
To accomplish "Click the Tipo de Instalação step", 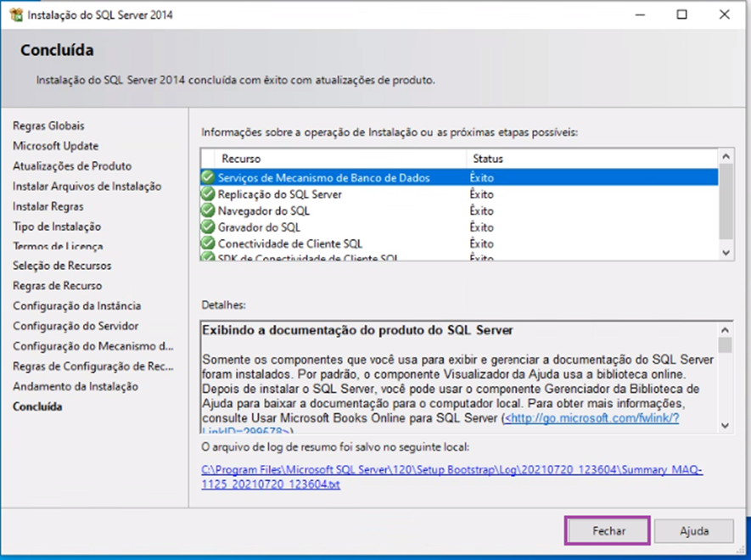I will [x=57, y=226].
